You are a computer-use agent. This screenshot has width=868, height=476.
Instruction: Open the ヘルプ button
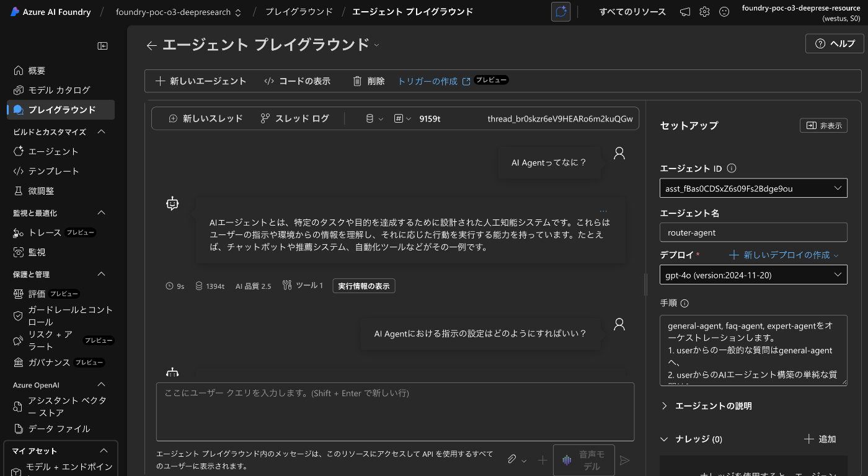coord(835,43)
